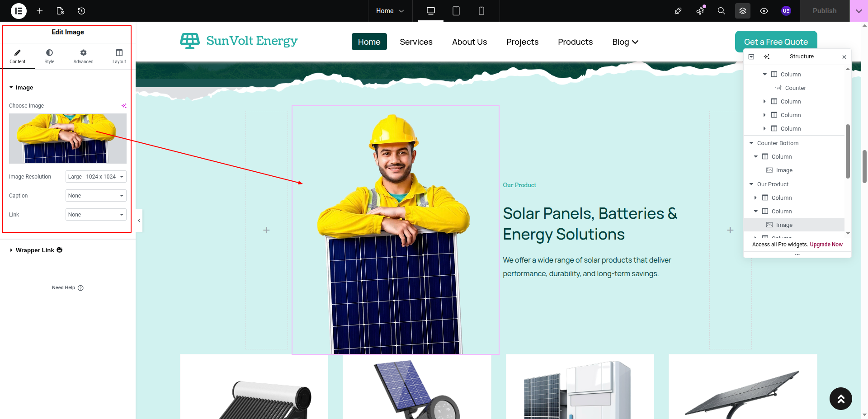Image resolution: width=868 pixels, height=419 pixels.
Task: Open the Image Resolution dropdown
Action: [x=96, y=177]
